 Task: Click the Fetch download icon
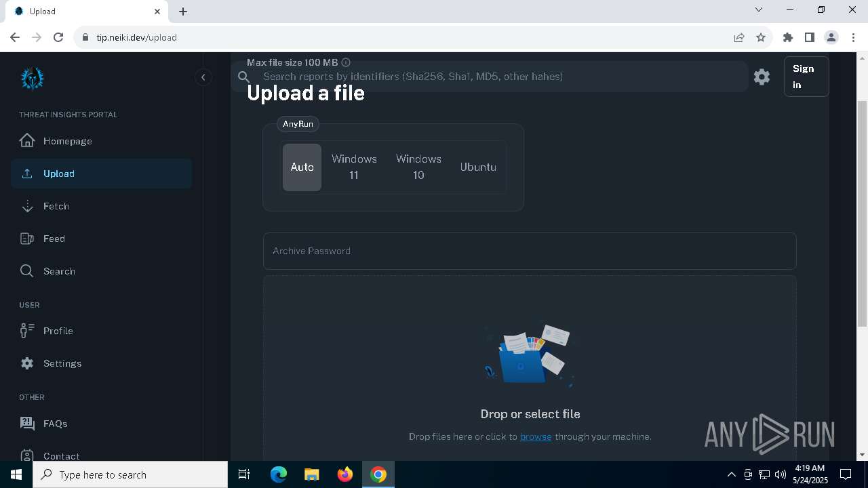[x=27, y=206]
